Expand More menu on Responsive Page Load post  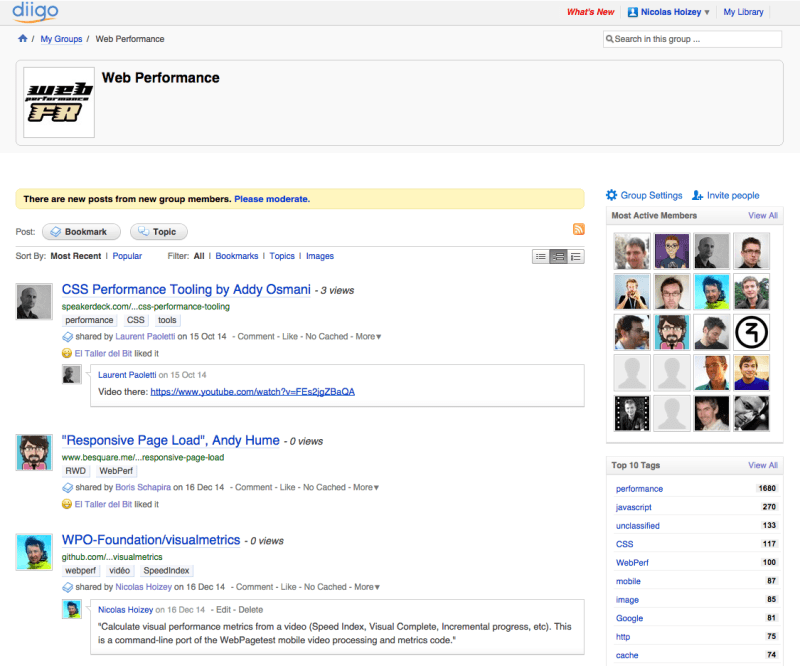tap(366, 487)
